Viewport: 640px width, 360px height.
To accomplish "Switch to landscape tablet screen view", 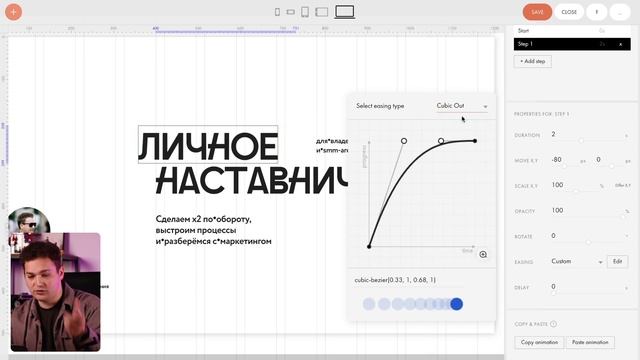I will click(x=322, y=12).
